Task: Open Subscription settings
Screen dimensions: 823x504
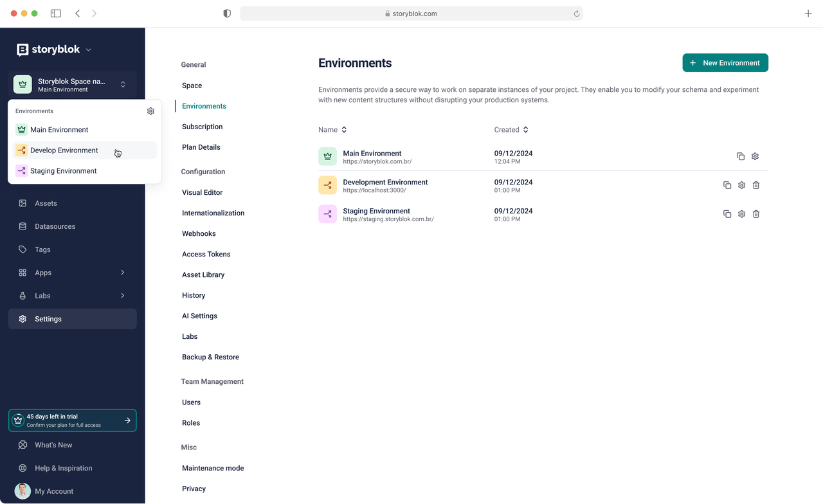Action: (202, 127)
